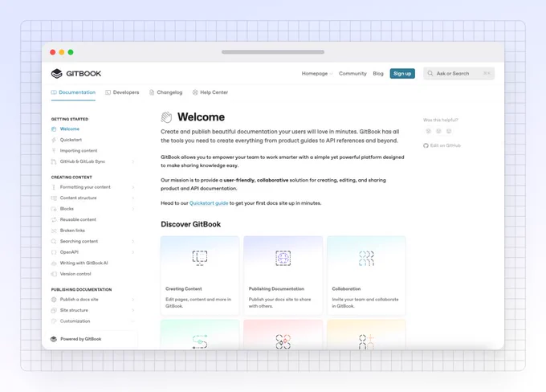Open Reusable content sidebar item
The image size is (546, 392).
point(78,220)
